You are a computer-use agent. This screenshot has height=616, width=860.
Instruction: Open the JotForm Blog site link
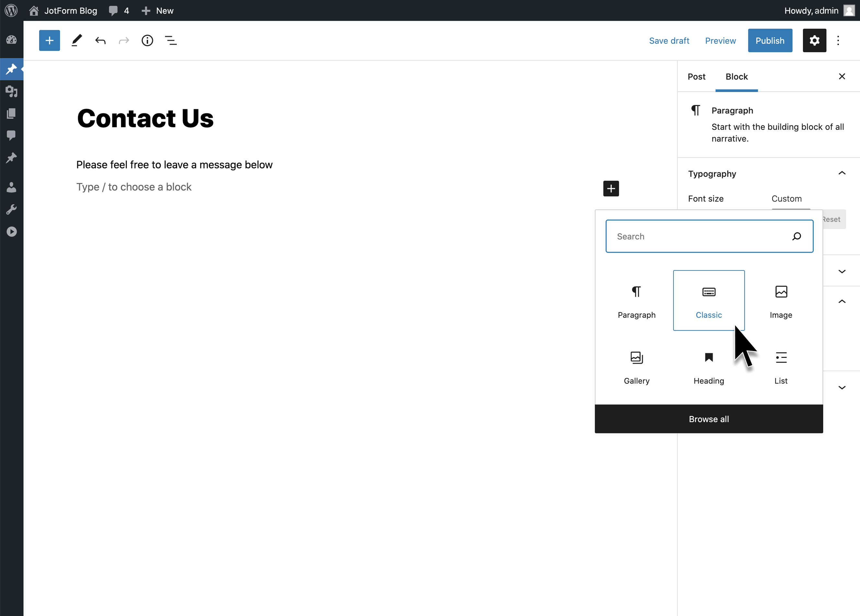(x=63, y=11)
